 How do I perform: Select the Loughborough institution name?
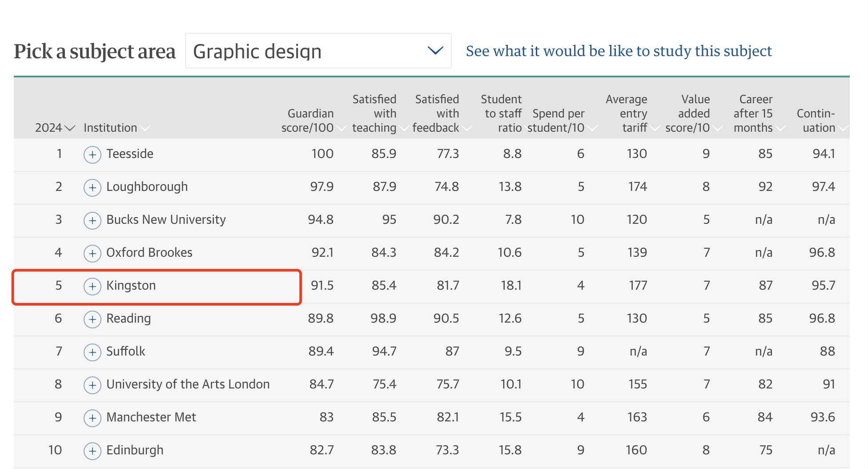147,187
